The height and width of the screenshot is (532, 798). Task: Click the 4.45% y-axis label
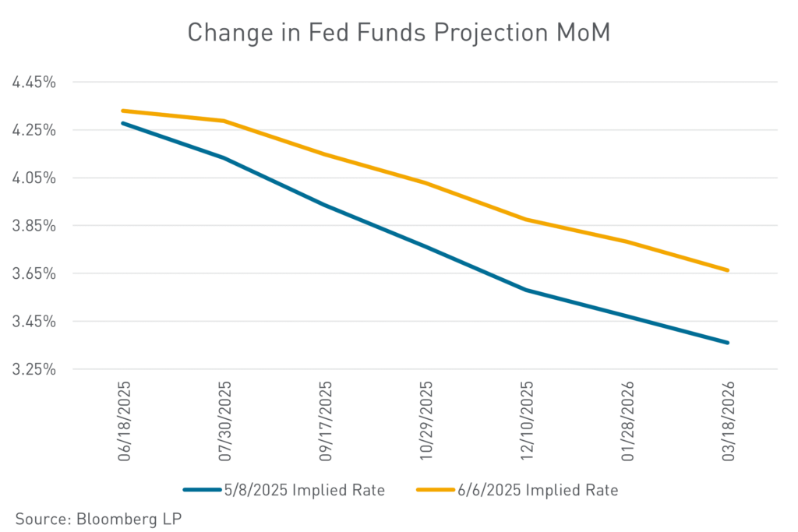tap(34, 82)
